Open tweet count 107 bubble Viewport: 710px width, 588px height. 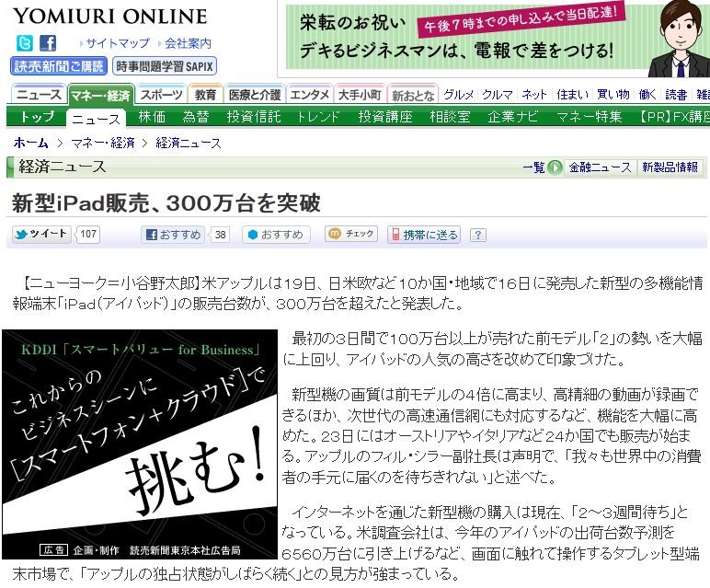tap(88, 235)
